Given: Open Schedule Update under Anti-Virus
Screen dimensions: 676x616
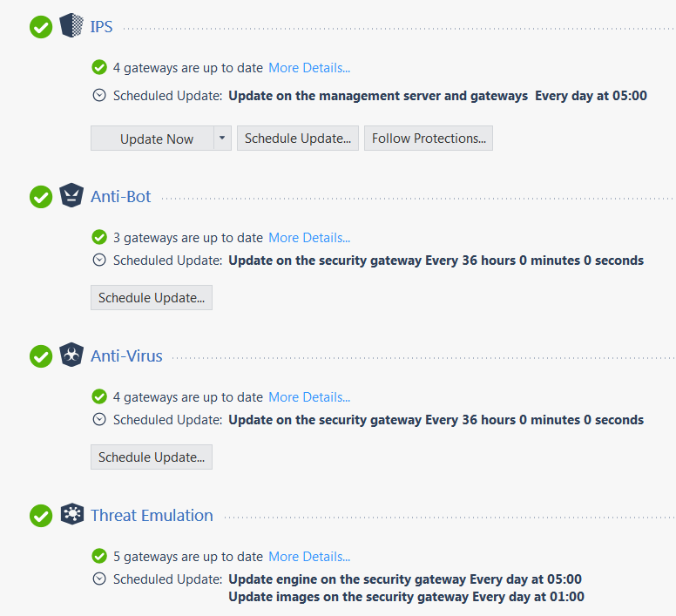Looking at the screenshot, I should pyautogui.click(x=152, y=457).
